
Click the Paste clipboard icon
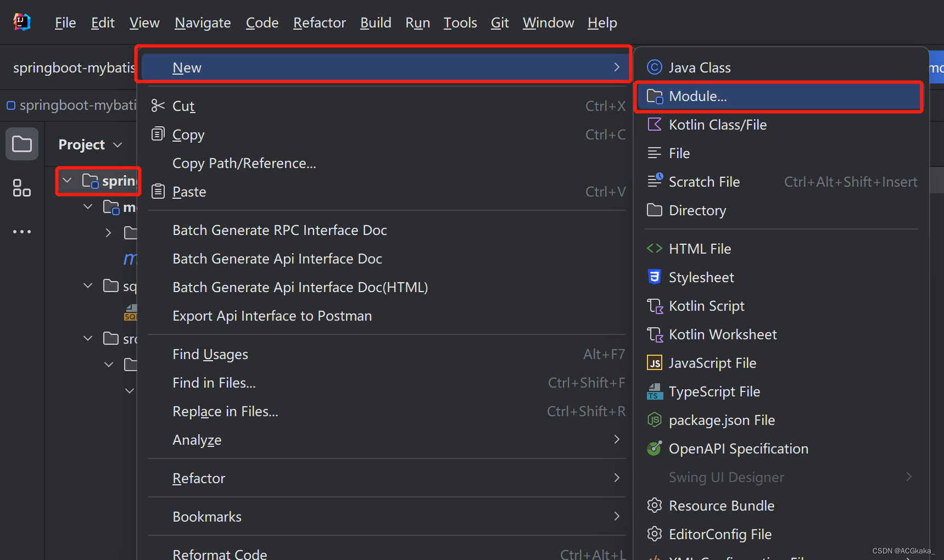point(158,191)
